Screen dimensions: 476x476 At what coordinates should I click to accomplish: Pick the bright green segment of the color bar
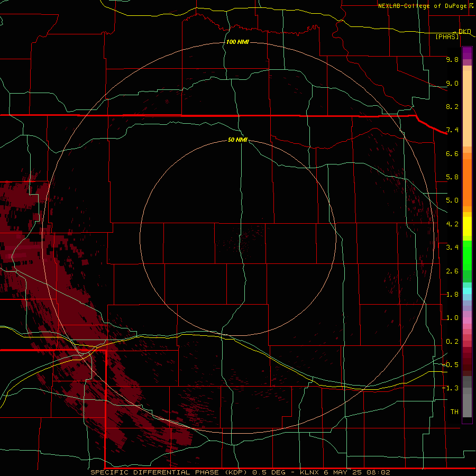click(x=467, y=255)
